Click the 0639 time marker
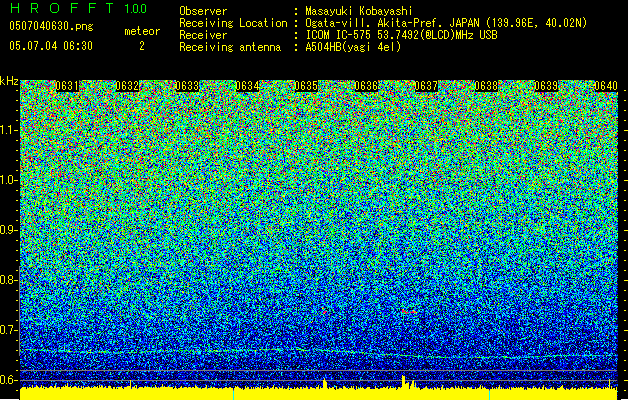 (x=546, y=86)
